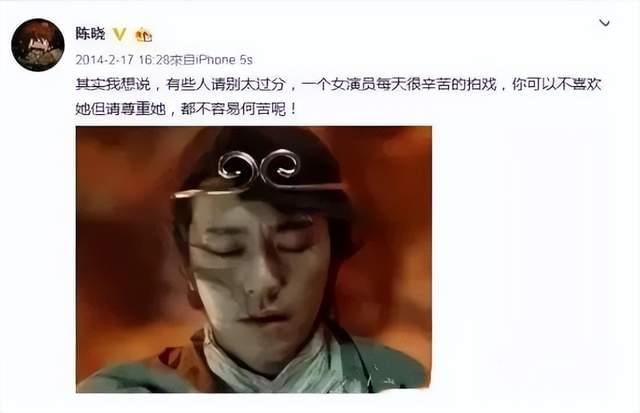The image size is (640, 413).
Task: Open the iPhone 5s source link
Action: coord(224,60)
